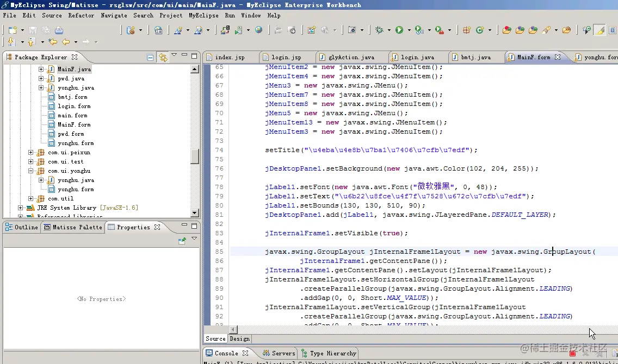The image size is (618, 364).
Task: Click the New Package icon in toolbar
Action: 466,30
